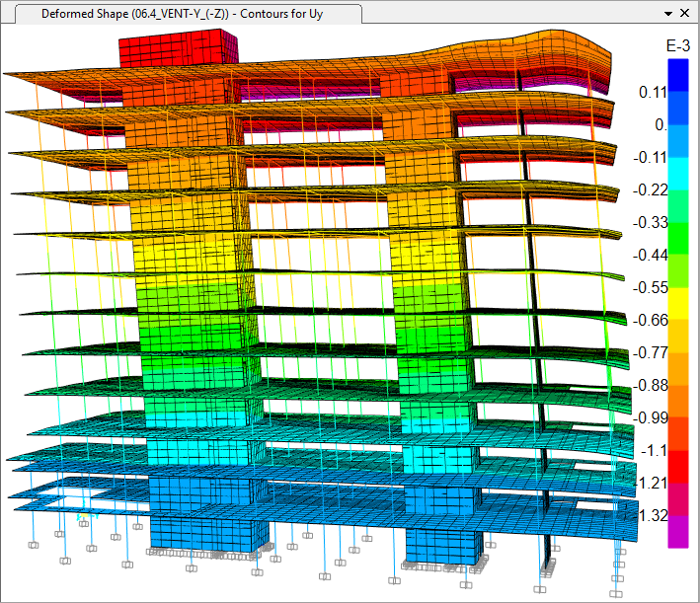
Task: Open the window list dropdown arrow
Action: pyautogui.click(x=668, y=14)
